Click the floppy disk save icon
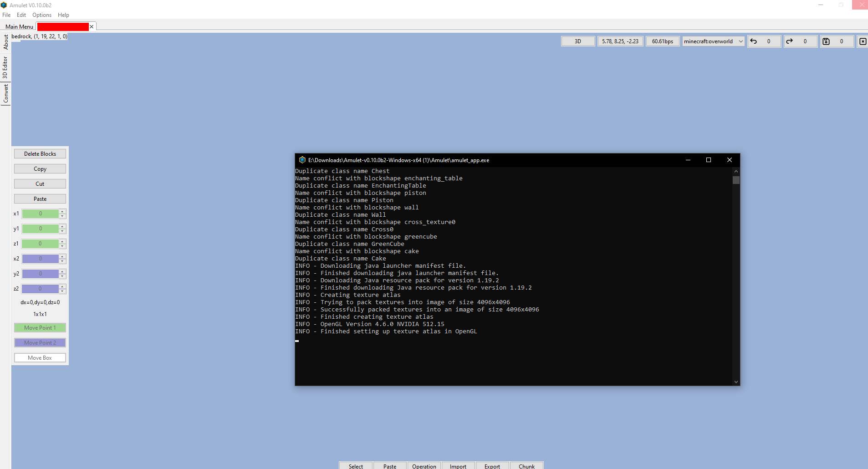The image size is (868, 469). pyautogui.click(x=826, y=41)
